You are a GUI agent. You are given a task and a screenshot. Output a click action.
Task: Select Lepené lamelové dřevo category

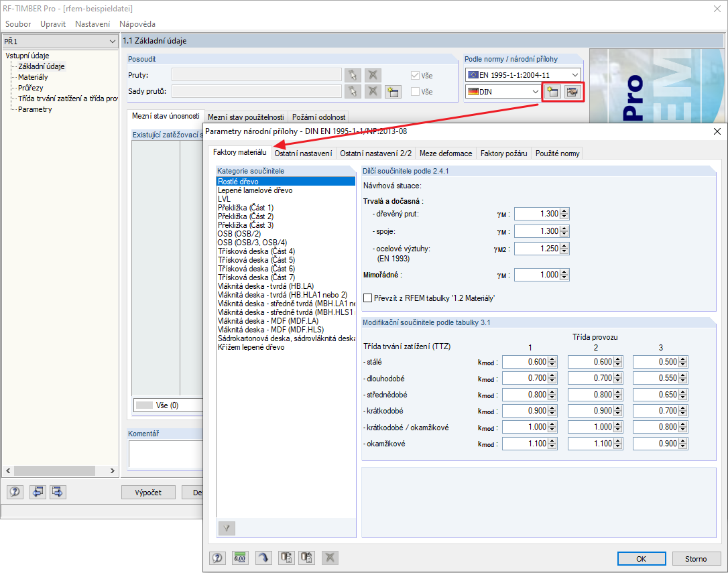(x=286, y=190)
